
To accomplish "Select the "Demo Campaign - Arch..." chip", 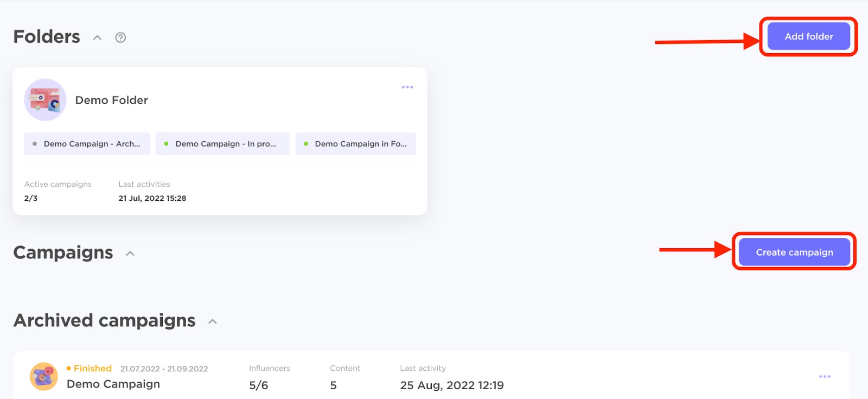I will click(x=87, y=144).
